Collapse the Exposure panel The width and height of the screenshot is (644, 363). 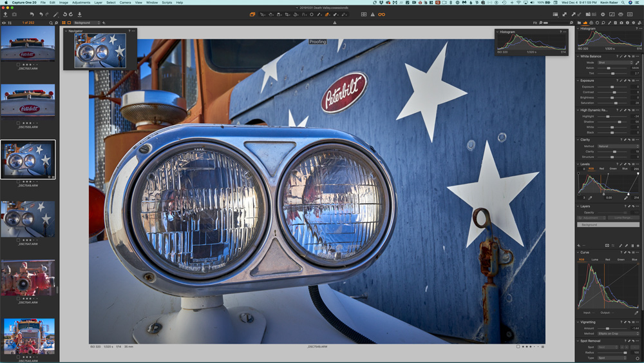pyautogui.click(x=578, y=81)
